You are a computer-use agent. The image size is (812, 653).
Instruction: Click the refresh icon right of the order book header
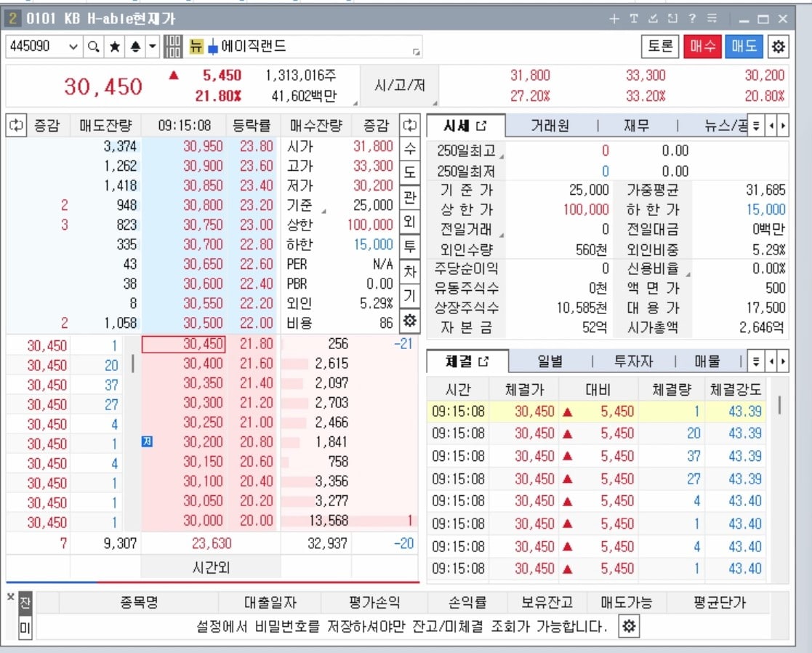[x=409, y=125]
